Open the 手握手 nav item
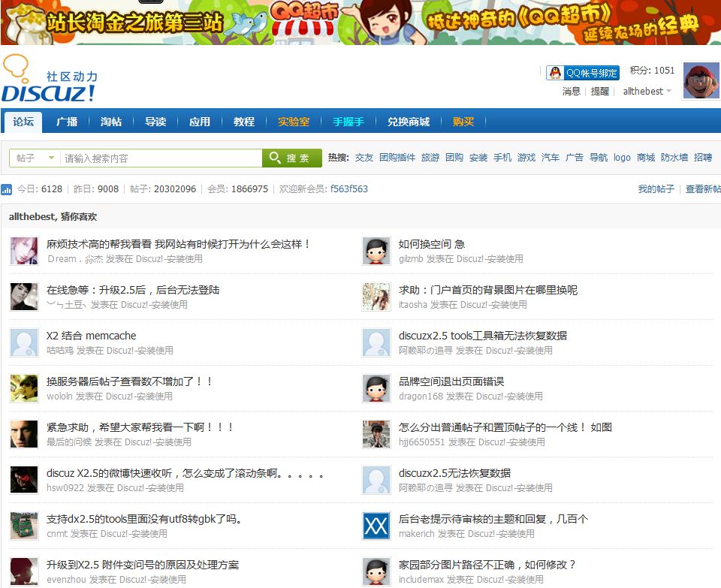This screenshot has height=588, width=721. pos(348,122)
